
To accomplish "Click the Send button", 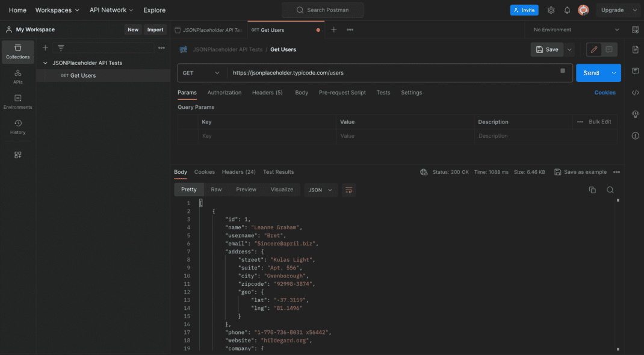I will [591, 73].
